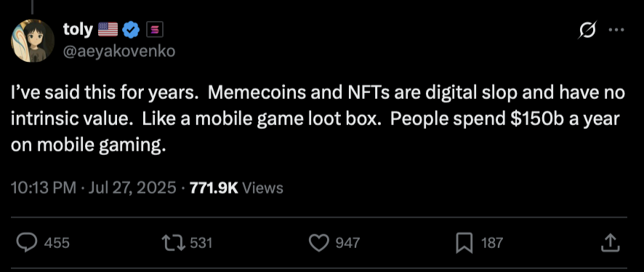Click the Solana affiliate badge icon
Viewport: 644px width, 272px height.
pyautogui.click(x=156, y=30)
